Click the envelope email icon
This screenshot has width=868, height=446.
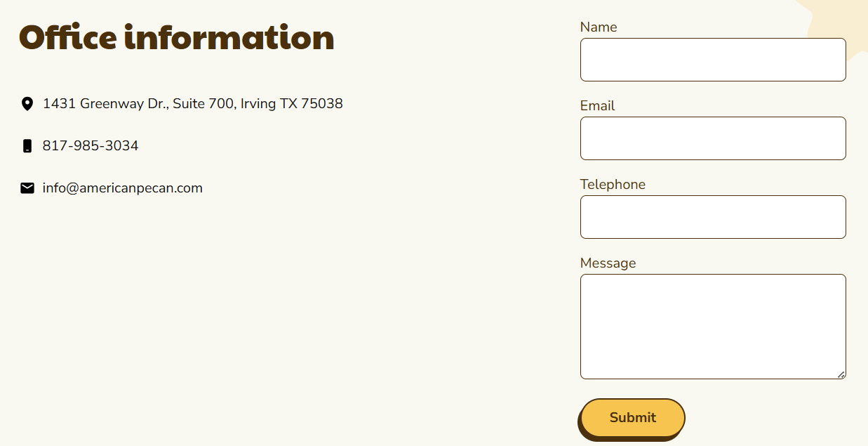[x=27, y=188]
